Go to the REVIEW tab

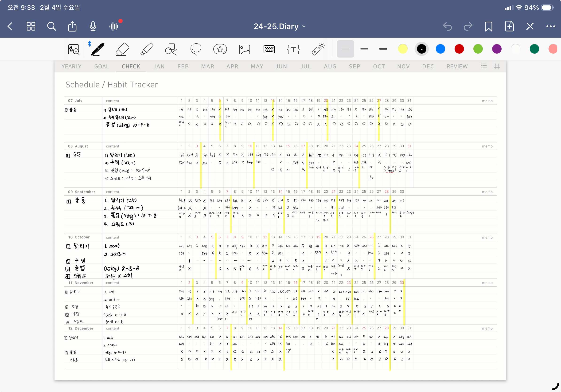click(x=457, y=67)
